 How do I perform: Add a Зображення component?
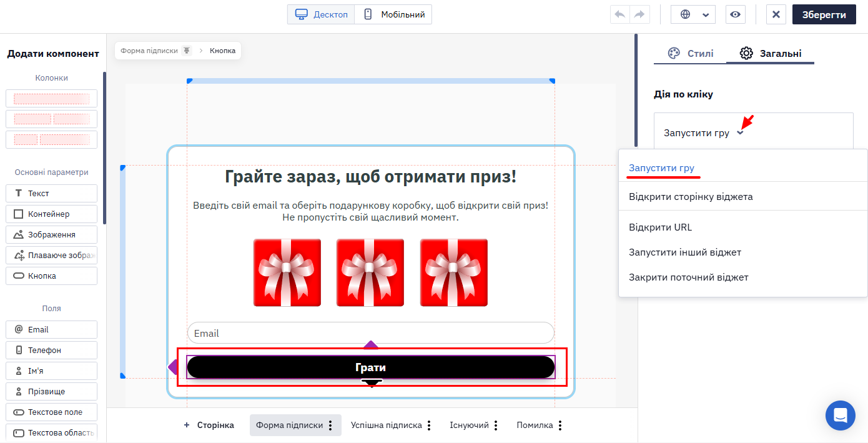pos(51,234)
